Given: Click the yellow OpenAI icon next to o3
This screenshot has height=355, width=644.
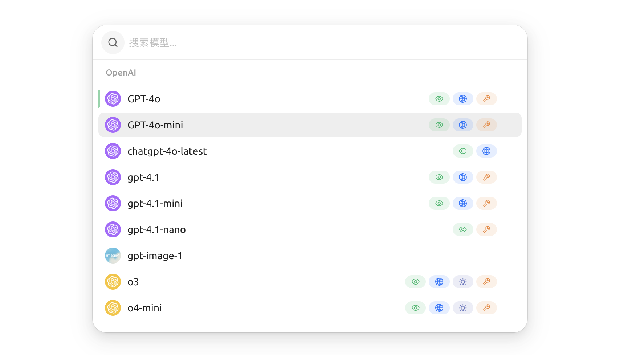Looking at the screenshot, I should click(113, 281).
